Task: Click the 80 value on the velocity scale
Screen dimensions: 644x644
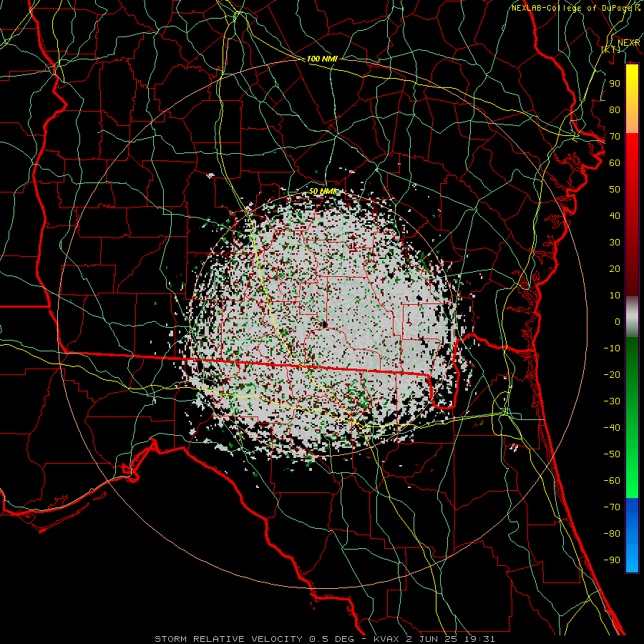Action: [x=615, y=109]
